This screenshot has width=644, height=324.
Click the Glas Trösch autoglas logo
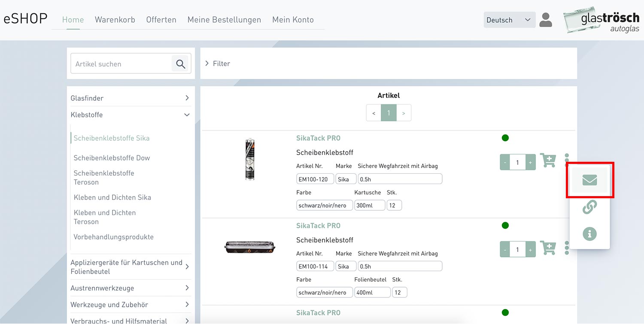click(x=601, y=20)
